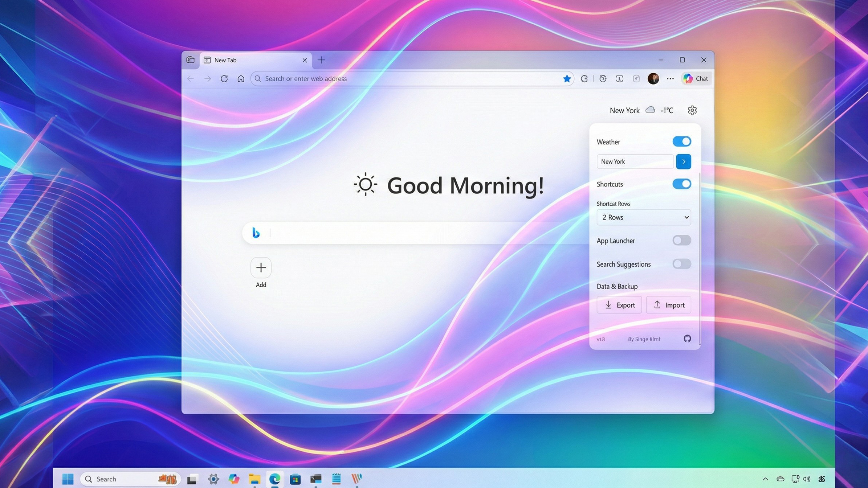Add the page to favorites via the star
The height and width of the screenshot is (488, 868).
pos(567,78)
